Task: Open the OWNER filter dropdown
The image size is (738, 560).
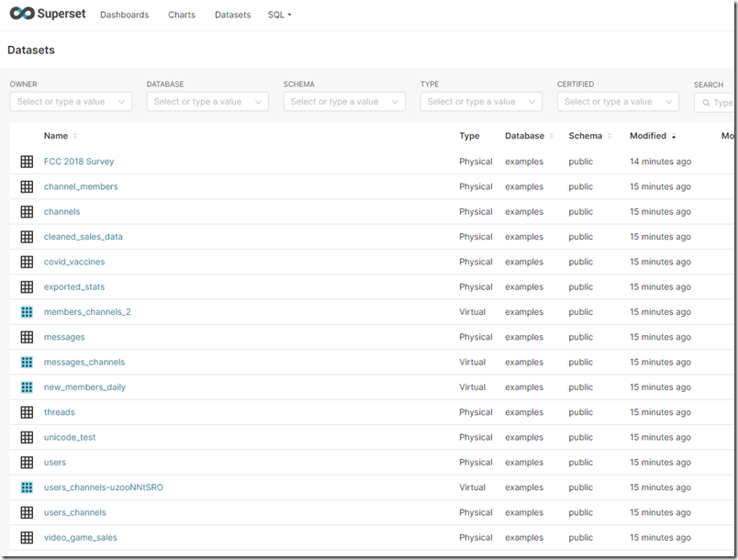Action: pyautogui.click(x=71, y=101)
